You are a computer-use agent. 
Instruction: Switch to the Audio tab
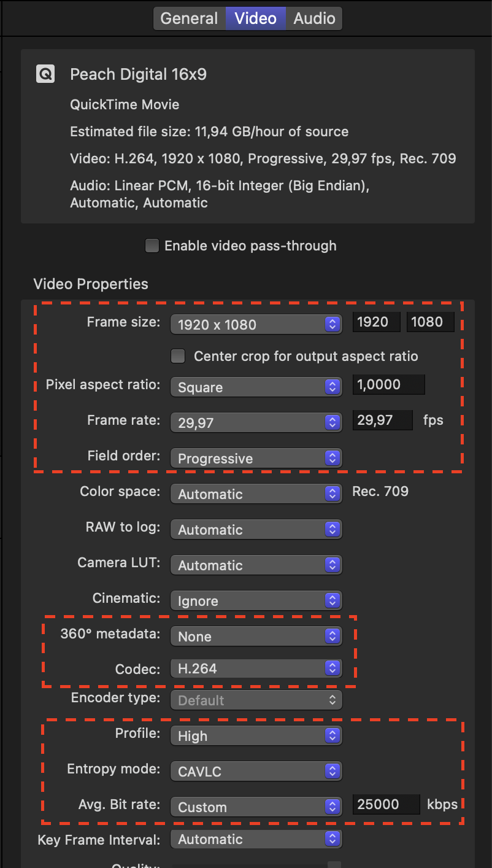click(x=314, y=18)
